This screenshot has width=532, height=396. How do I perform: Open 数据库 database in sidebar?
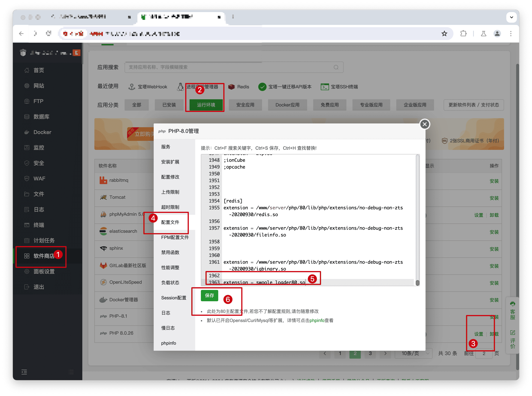click(x=41, y=117)
